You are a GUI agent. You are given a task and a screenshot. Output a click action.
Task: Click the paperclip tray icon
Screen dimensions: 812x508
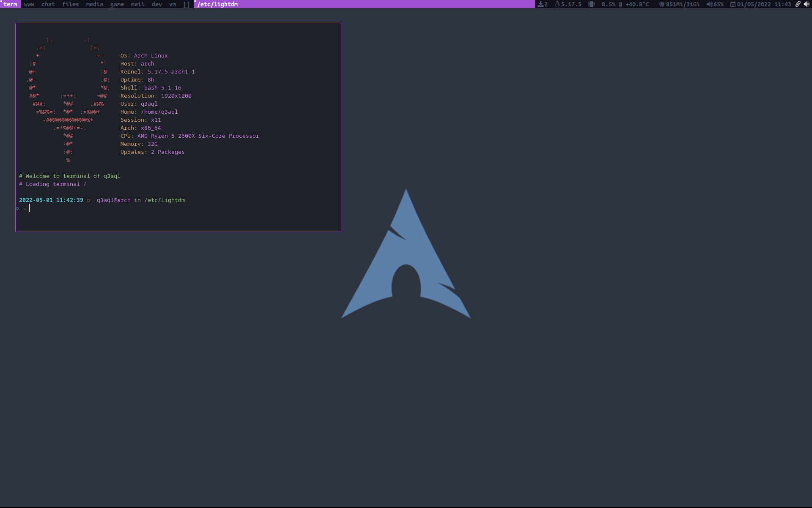click(798, 4)
